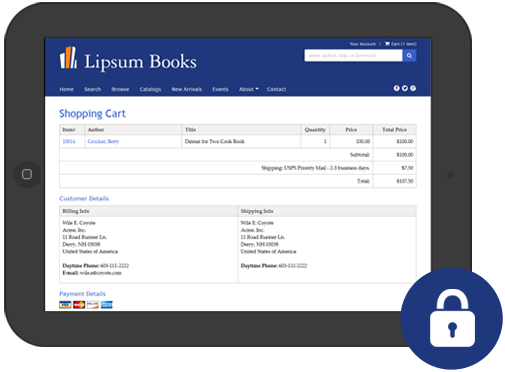Click the magnifying glass search button
This screenshot has height=372, width=505.
[x=409, y=56]
